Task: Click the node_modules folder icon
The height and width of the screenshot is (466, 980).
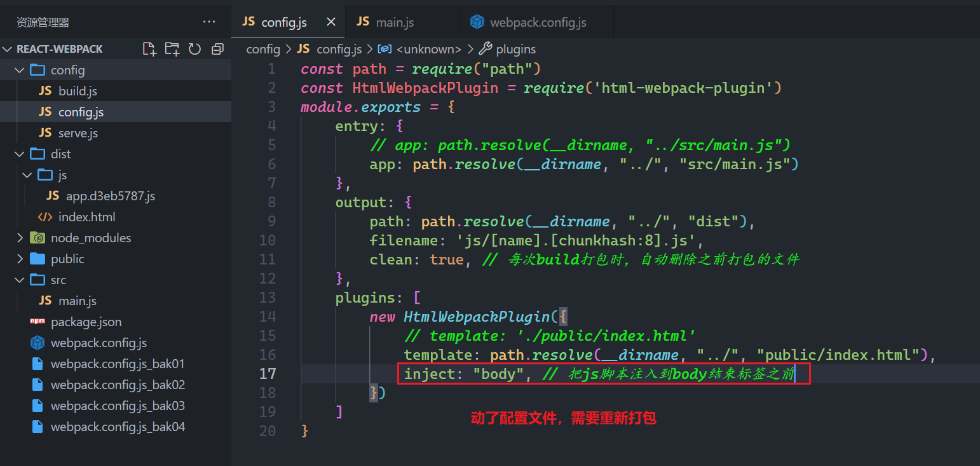Action: (x=37, y=238)
